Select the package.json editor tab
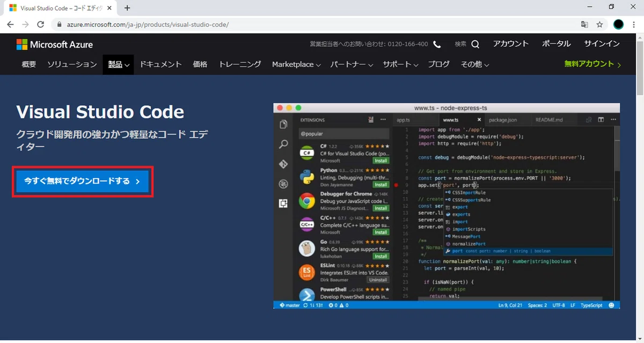This screenshot has width=644, height=343. (503, 120)
